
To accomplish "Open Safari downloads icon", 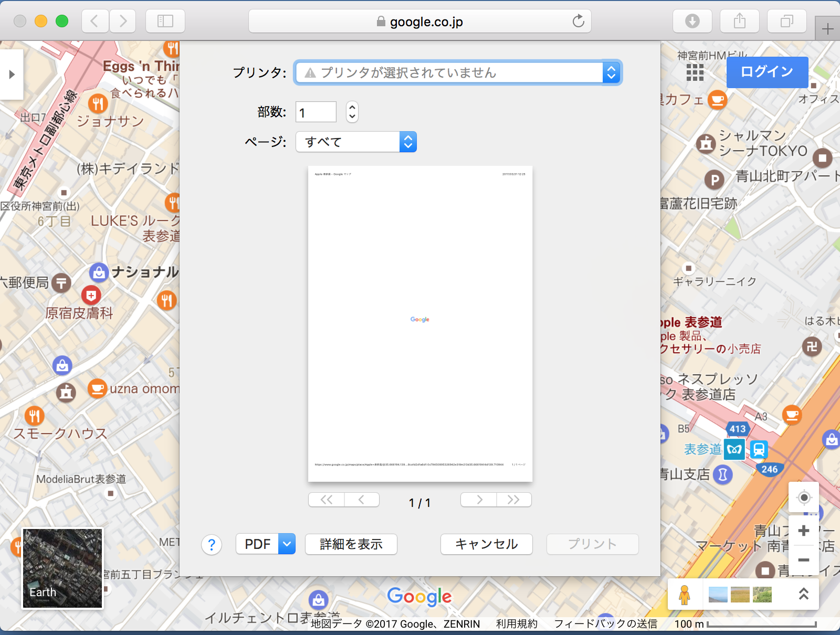I will [692, 21].
